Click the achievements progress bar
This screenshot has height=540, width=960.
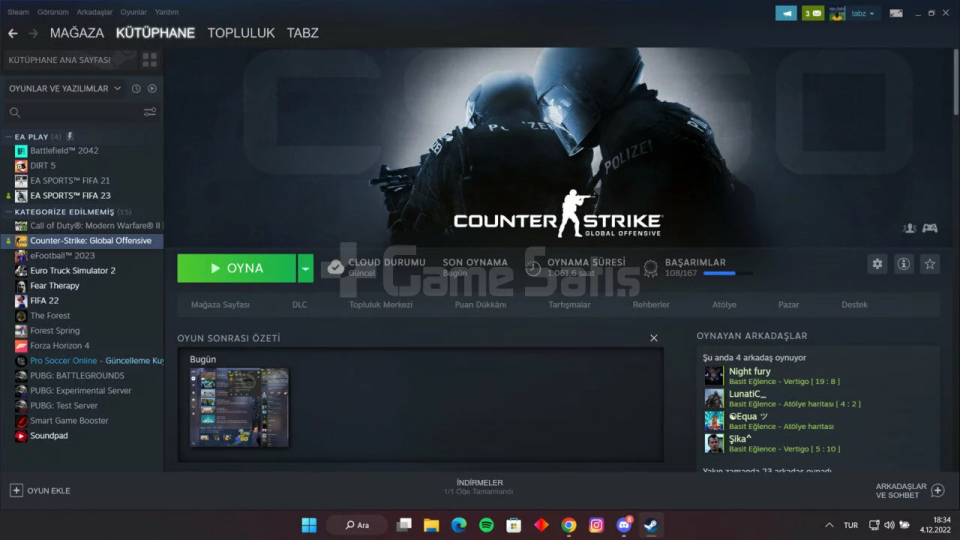click(x=729, y=273)
